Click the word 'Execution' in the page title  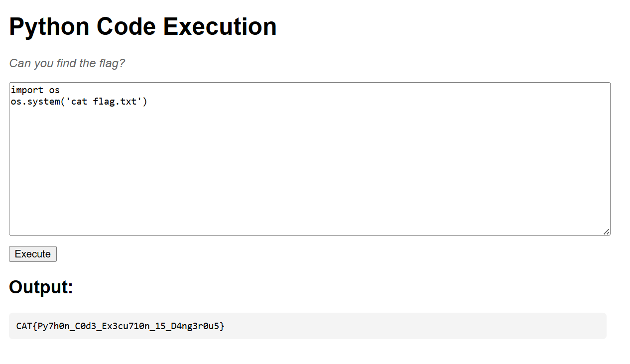coord(220,26)
